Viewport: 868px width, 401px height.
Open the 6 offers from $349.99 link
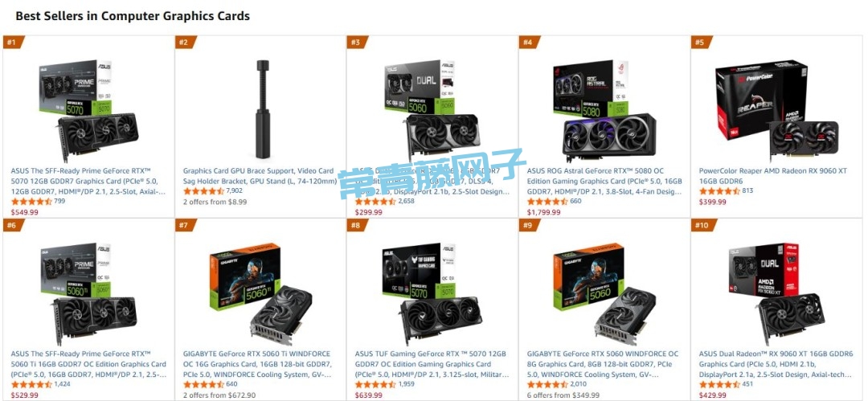tap(563, 395)
